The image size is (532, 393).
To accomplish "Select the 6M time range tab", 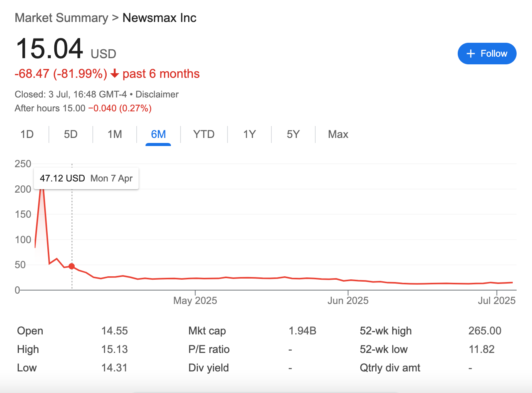I will pos(158,134).
